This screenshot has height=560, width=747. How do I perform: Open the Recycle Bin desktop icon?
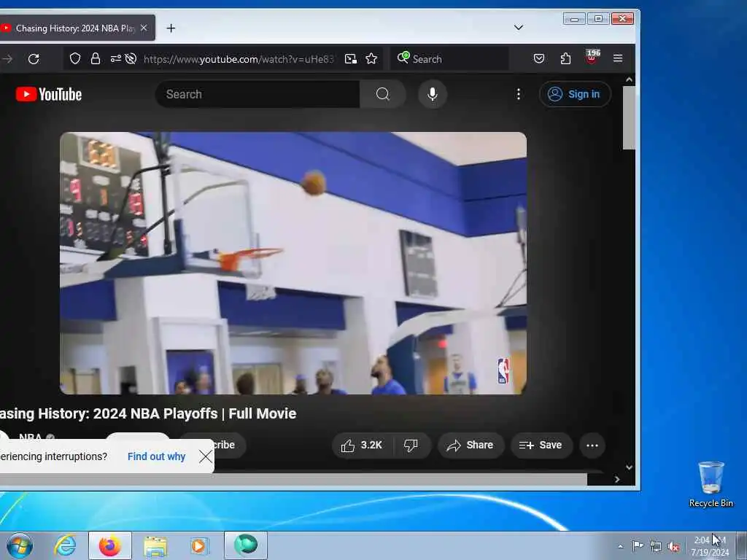pyautogui.click(x=711, y=484)
